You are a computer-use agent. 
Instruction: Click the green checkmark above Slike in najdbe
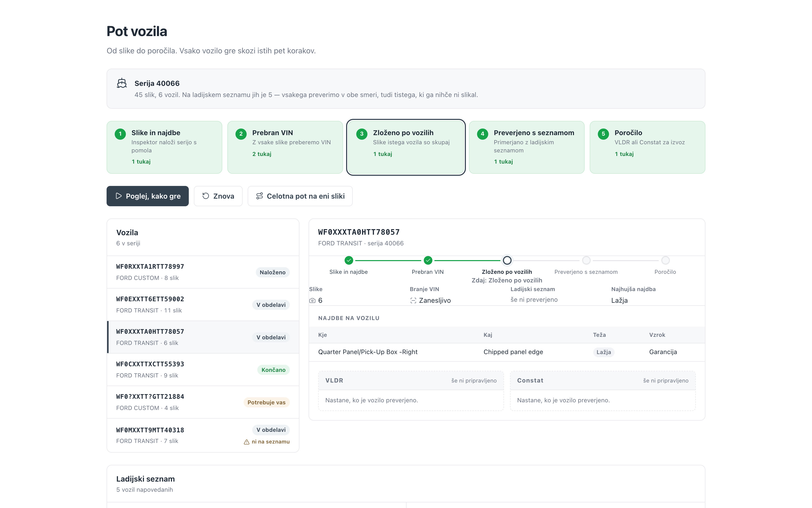(x=349, y=260)
